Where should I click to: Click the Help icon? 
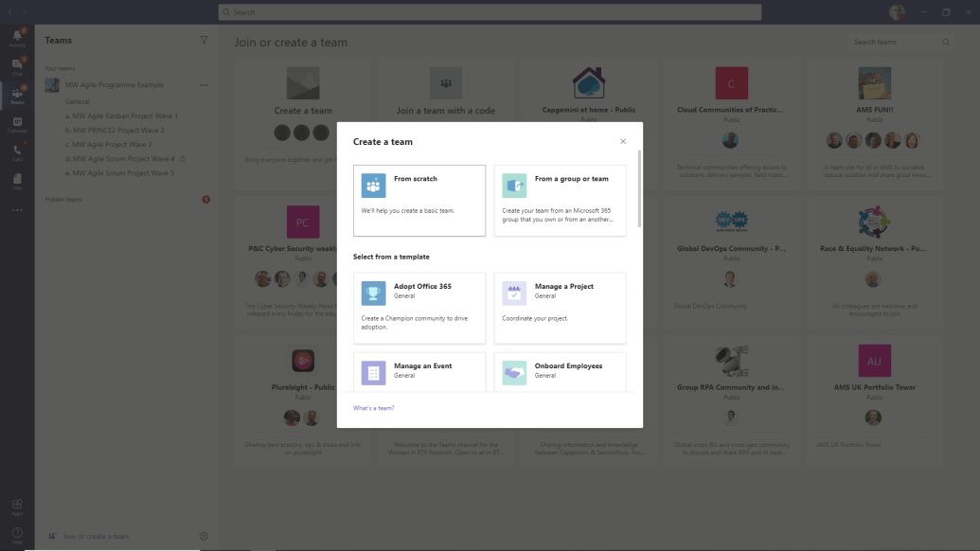[16, 532]
